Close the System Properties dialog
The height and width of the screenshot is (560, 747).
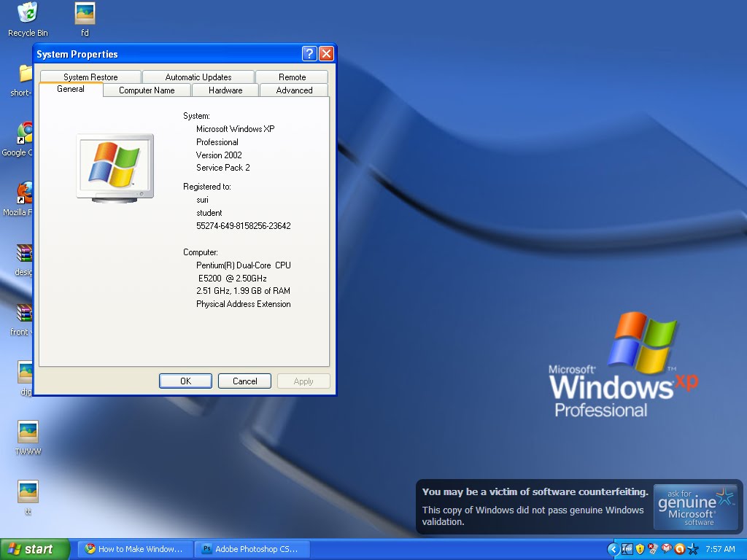click(326, 53)
